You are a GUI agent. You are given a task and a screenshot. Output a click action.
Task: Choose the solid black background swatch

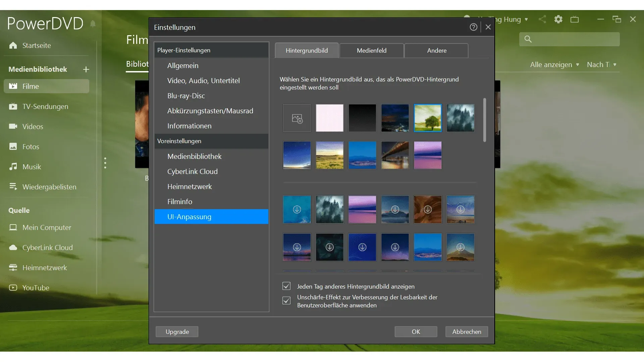point(362,118)
